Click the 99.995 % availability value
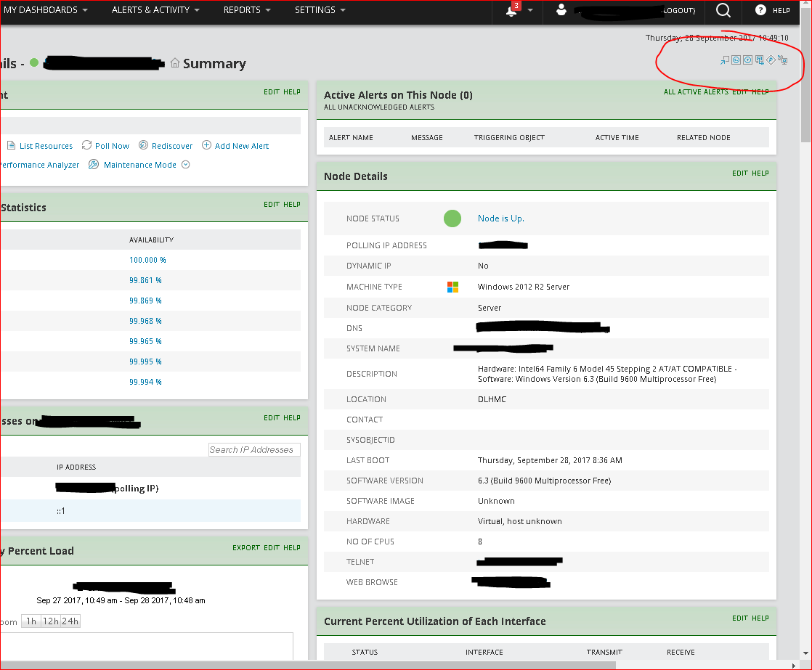 pos(145,361)
